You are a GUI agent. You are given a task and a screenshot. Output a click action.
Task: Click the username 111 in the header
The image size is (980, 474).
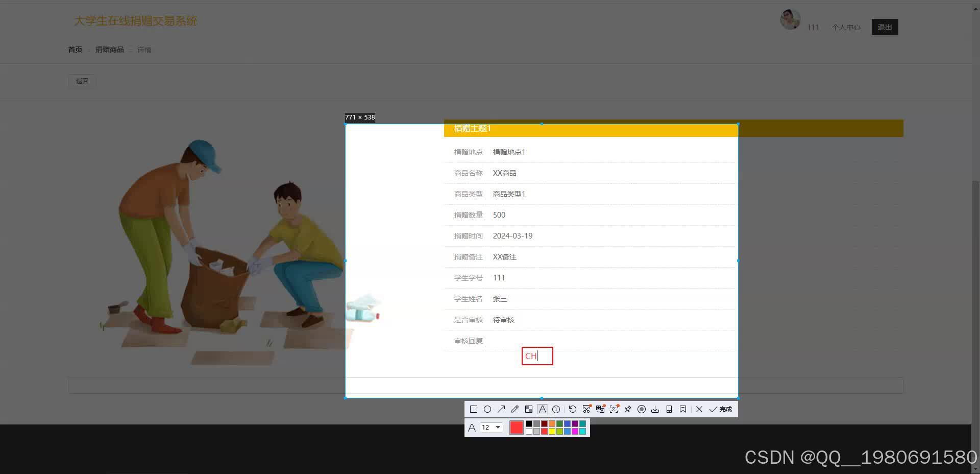pos(813,27)
